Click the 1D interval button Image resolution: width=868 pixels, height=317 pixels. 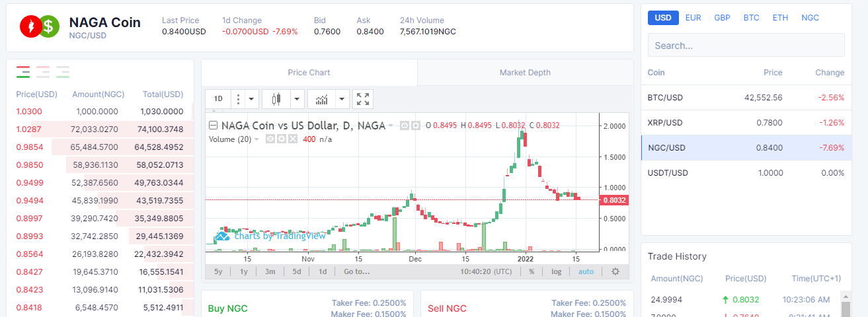click(218, 99)
